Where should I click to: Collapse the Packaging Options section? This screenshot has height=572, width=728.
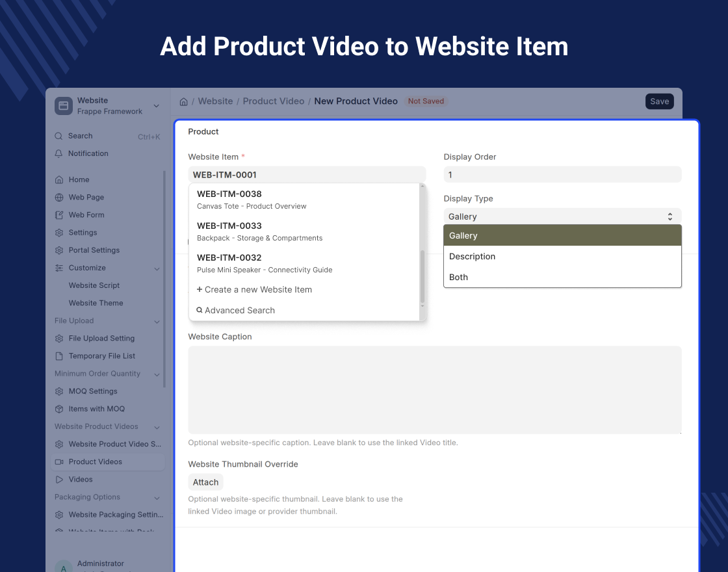pos(157,498)
